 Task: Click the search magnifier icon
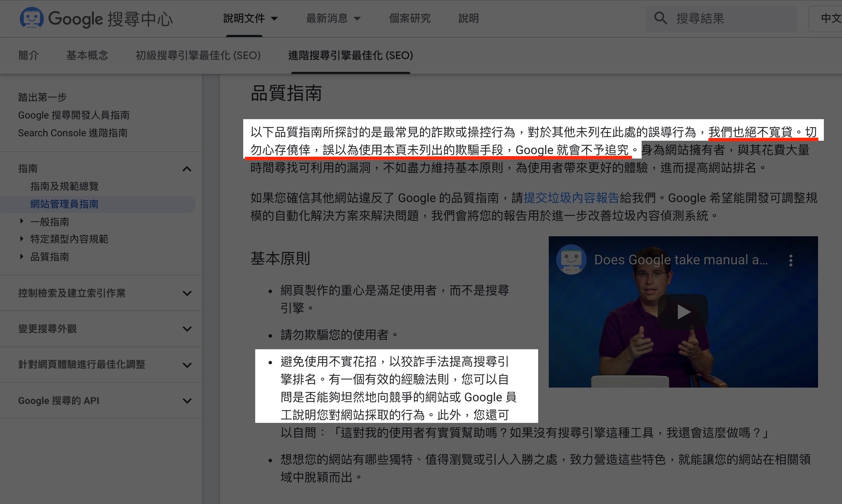point(660,18)
